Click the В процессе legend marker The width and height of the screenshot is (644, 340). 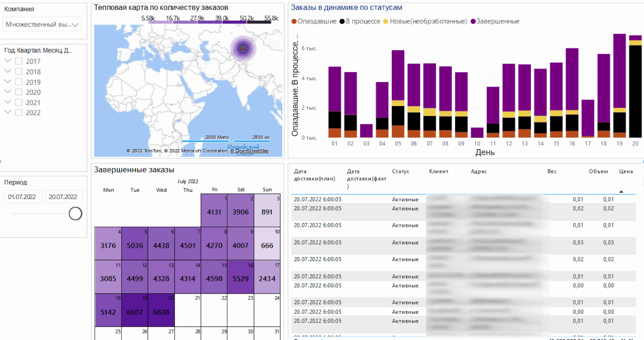coord(342,21)
